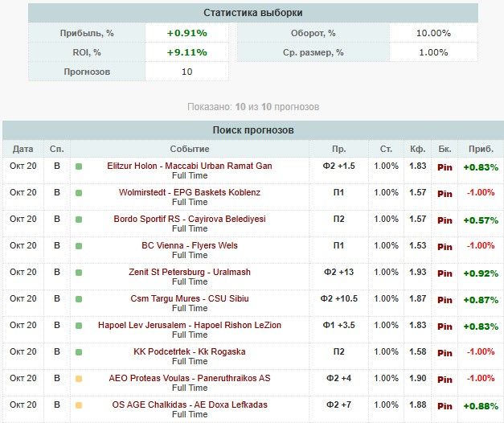The width and height of the screenshot is (504, 423).
Task: Click yellow status square beside OS AGE Chalkidas
Action: click(x=79, y=405)
